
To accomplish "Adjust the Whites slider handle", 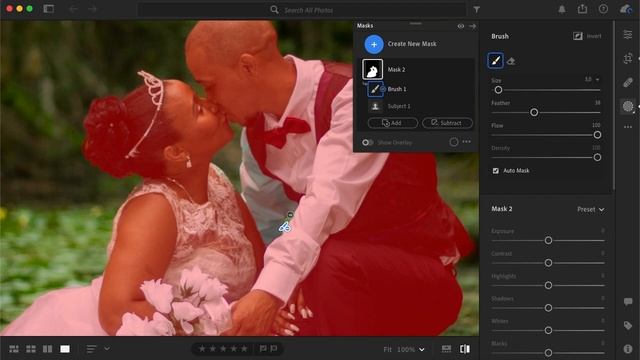I will tap(548, 330).
